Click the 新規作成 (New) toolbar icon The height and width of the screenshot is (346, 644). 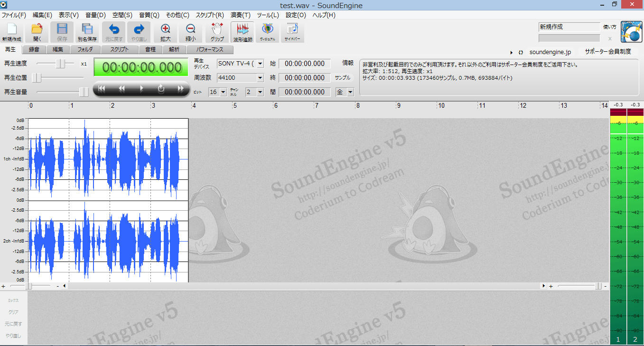pos(12,31)
